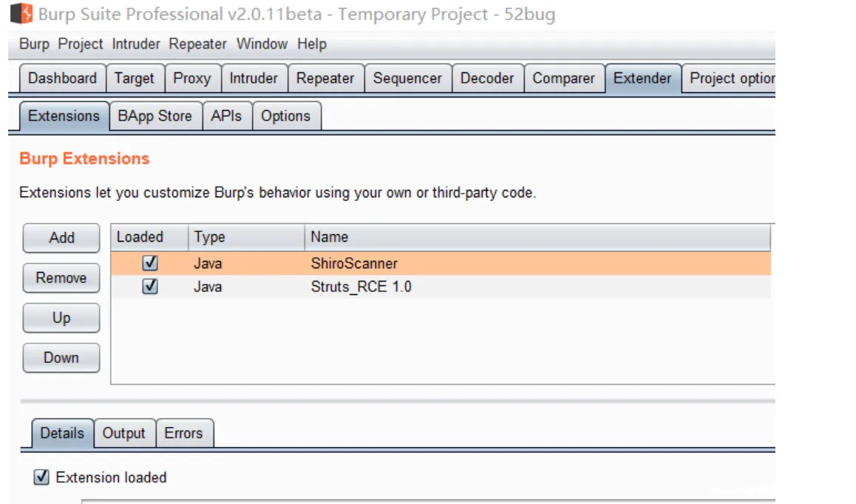Open the Help menu
Screen dimensions: 856x504
point(312,44)
